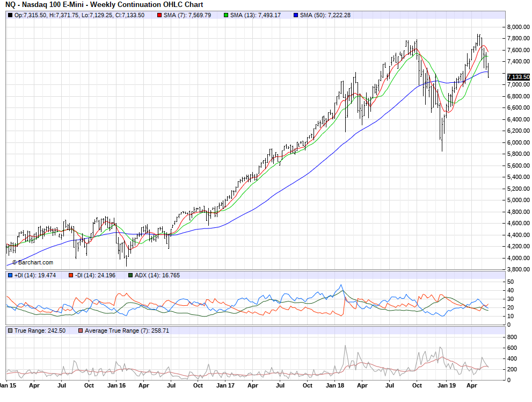Click the 4,600.00 price axis label

[519, 224]
